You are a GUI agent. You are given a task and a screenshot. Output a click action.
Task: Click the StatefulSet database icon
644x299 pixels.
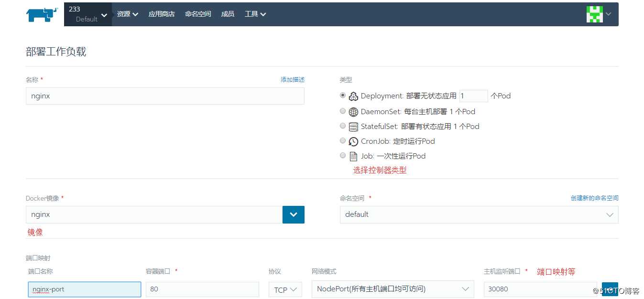click(353, 127)
